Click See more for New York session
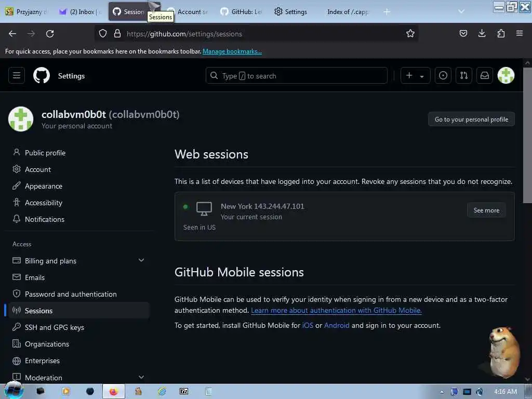 tap(486, 210)
